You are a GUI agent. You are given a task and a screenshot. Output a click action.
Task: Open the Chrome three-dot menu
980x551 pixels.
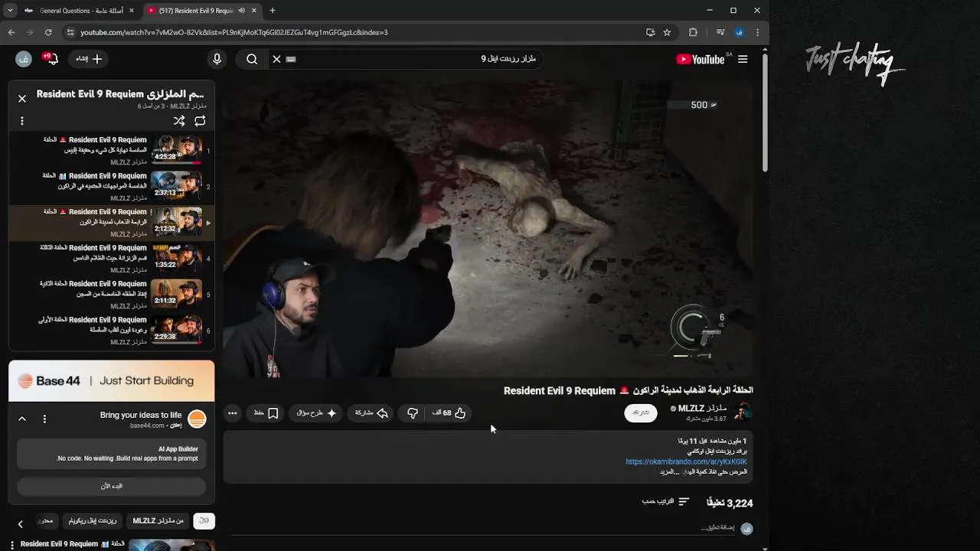click(x=757, y=32)
